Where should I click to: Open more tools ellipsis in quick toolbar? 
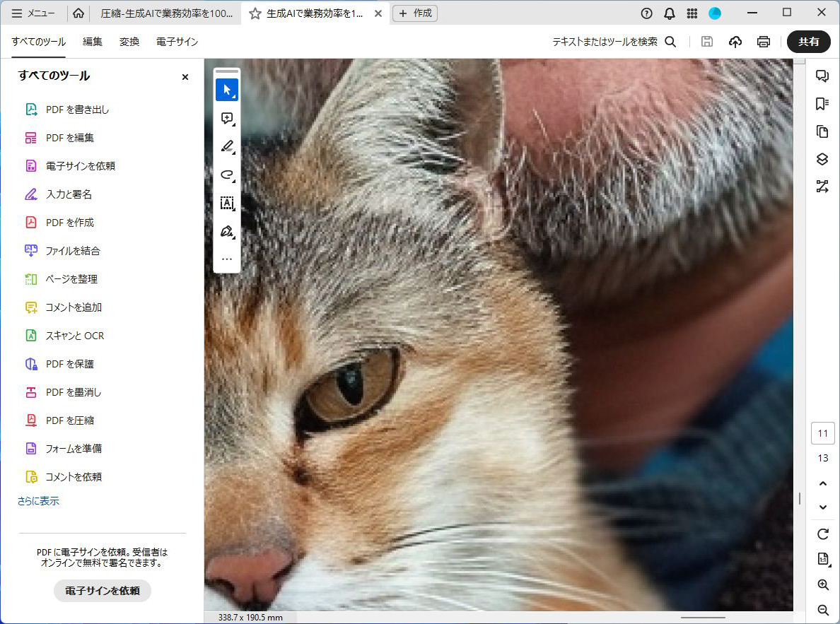pos(226,259)
